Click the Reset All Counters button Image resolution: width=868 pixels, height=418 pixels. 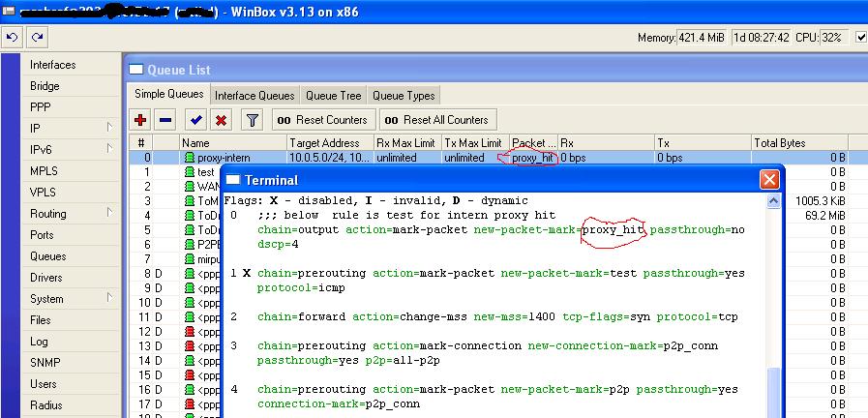pos(438,120)
